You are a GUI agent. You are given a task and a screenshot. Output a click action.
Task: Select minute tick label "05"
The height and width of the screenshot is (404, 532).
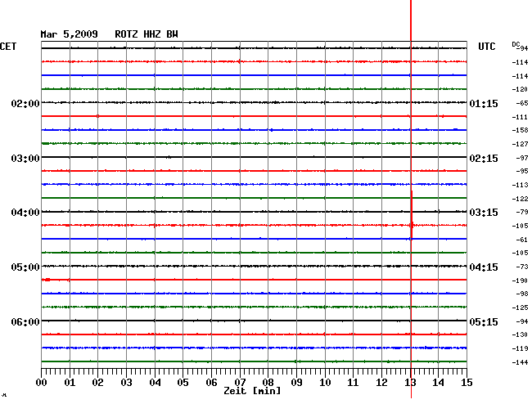click(183, 383)
